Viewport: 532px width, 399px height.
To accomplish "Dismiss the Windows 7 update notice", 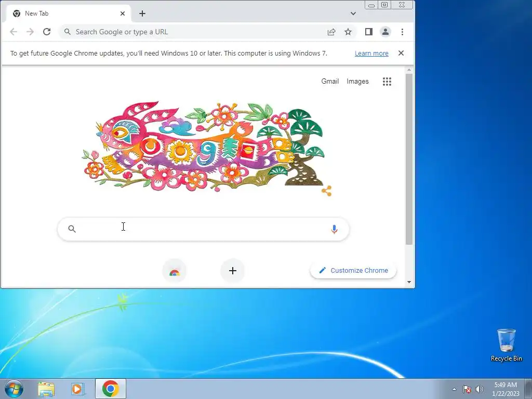I will point(401,53).
